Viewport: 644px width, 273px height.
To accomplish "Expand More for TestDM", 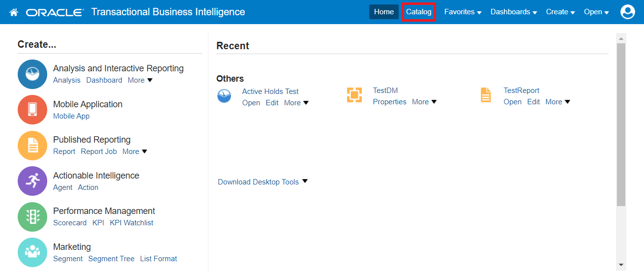I will point(424,102).
